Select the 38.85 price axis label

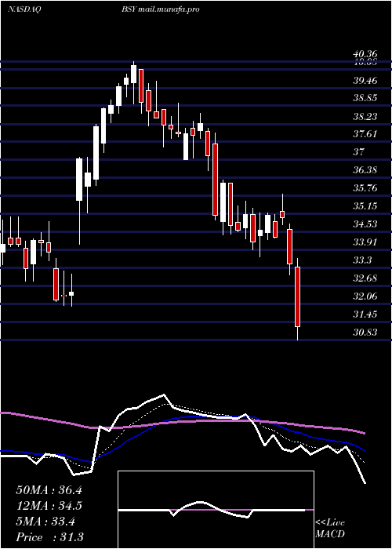click(x=365, y=98)
